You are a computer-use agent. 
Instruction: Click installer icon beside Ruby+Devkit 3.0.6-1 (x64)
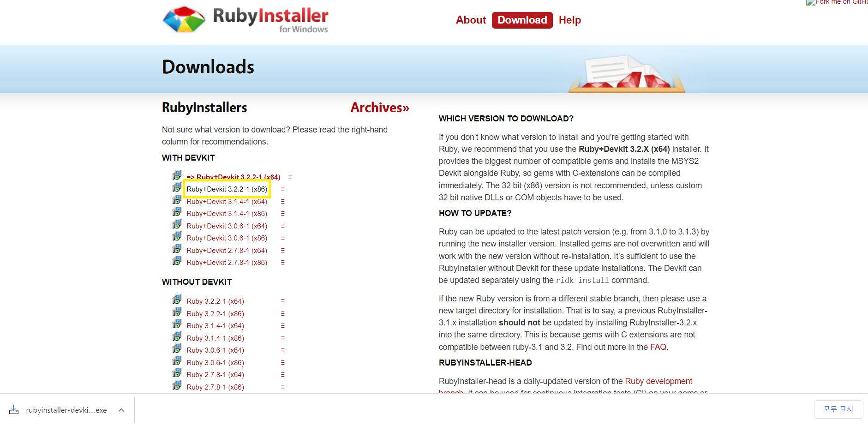(177, 224)
